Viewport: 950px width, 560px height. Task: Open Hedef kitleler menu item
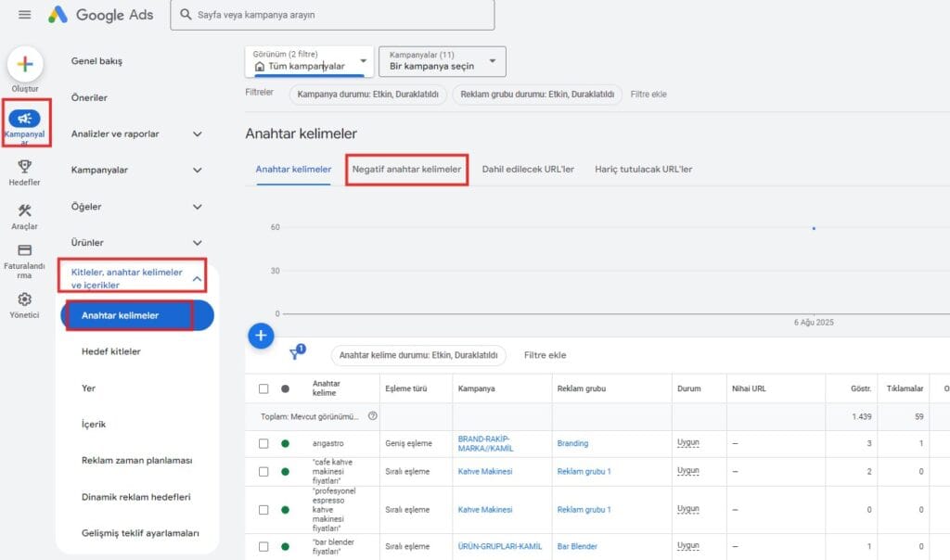111,351
